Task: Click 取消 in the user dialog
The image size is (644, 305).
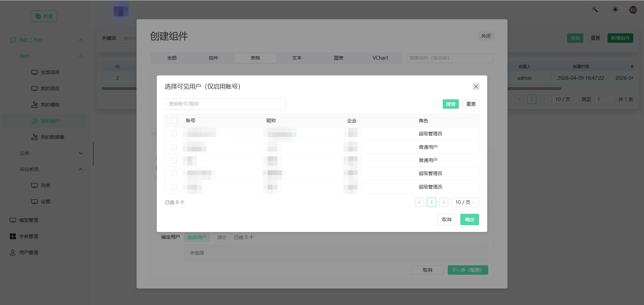Action: point(447,219)
